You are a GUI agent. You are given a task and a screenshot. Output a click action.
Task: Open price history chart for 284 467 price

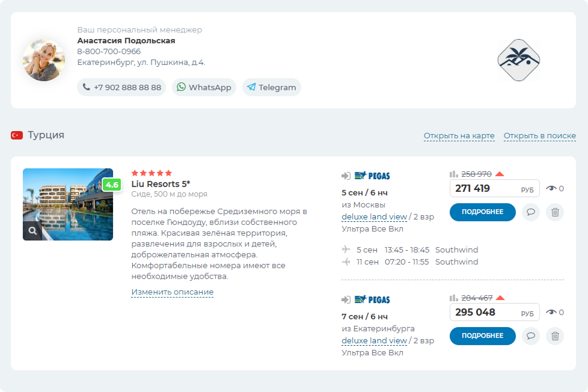(454, 298)
